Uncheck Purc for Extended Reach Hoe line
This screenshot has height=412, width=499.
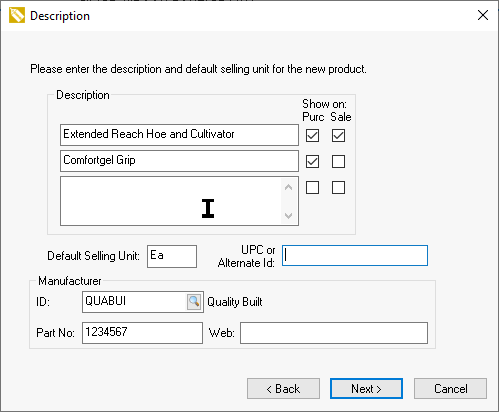coord(312,136)
